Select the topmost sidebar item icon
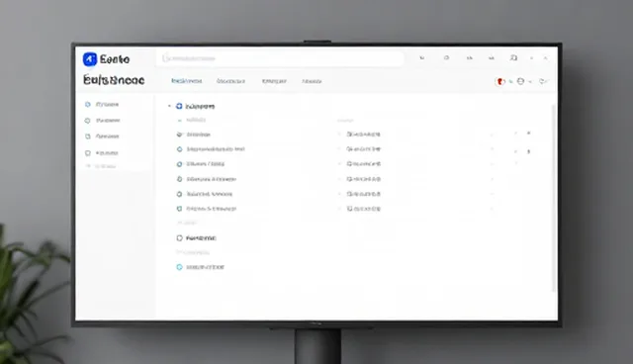This screenshot has height=364, width=633. pos(88,105)
